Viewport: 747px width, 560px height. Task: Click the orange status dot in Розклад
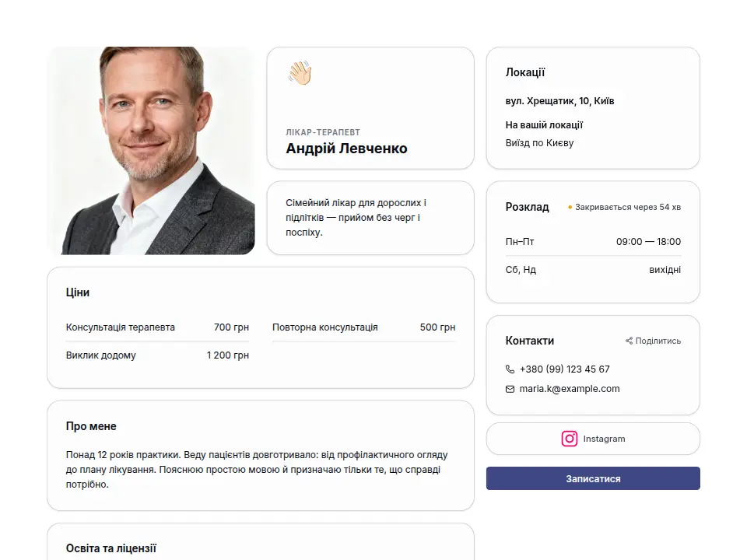coord(570,207)
